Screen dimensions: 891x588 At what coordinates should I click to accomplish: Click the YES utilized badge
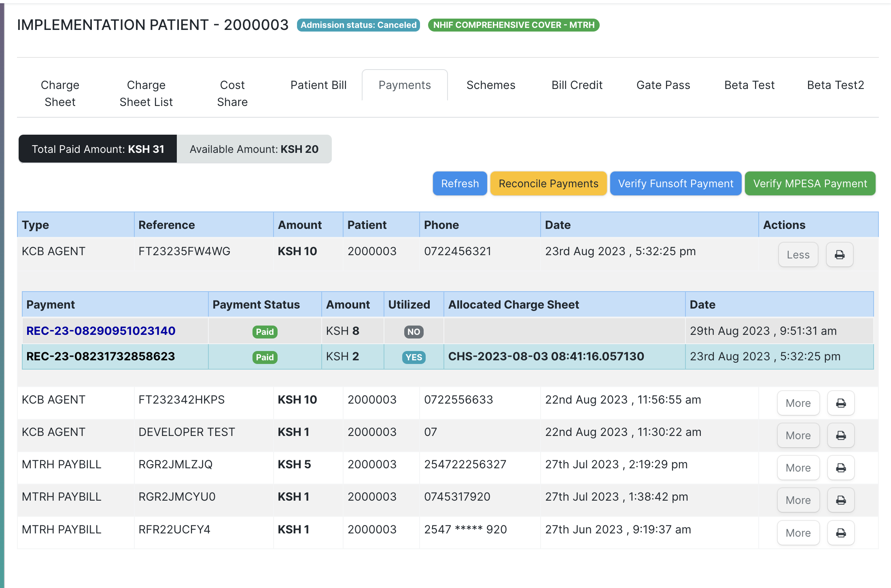[x=414, y=357]
